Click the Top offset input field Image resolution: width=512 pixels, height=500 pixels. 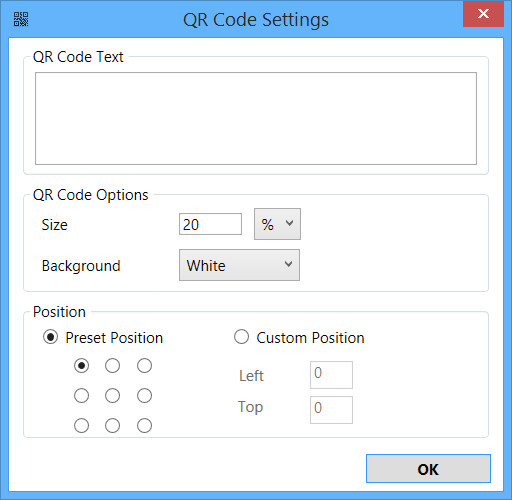pyautogui.click(x=331, y=410)
